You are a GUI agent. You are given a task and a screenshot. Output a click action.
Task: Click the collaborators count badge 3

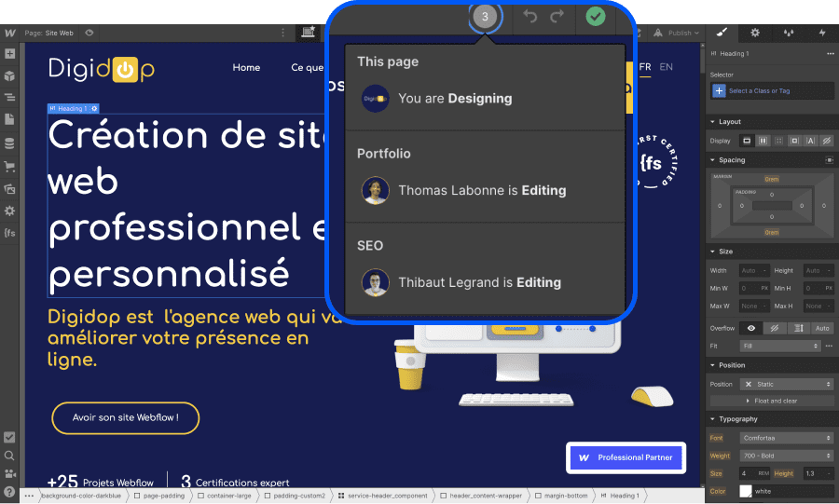coord(485,17)
